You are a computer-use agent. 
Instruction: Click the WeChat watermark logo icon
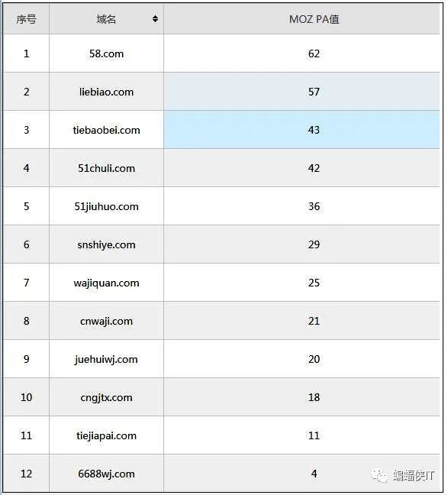[x=379, y=475]
